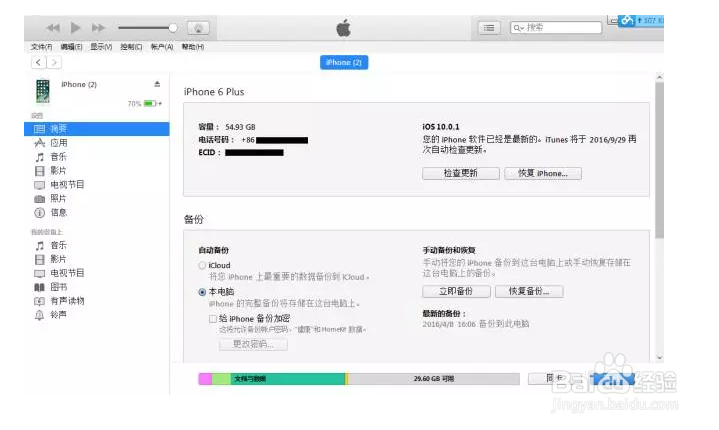This screenshot has width=719, height=430.
Task: Click the Apple logo in header
Action: [343, 28]
